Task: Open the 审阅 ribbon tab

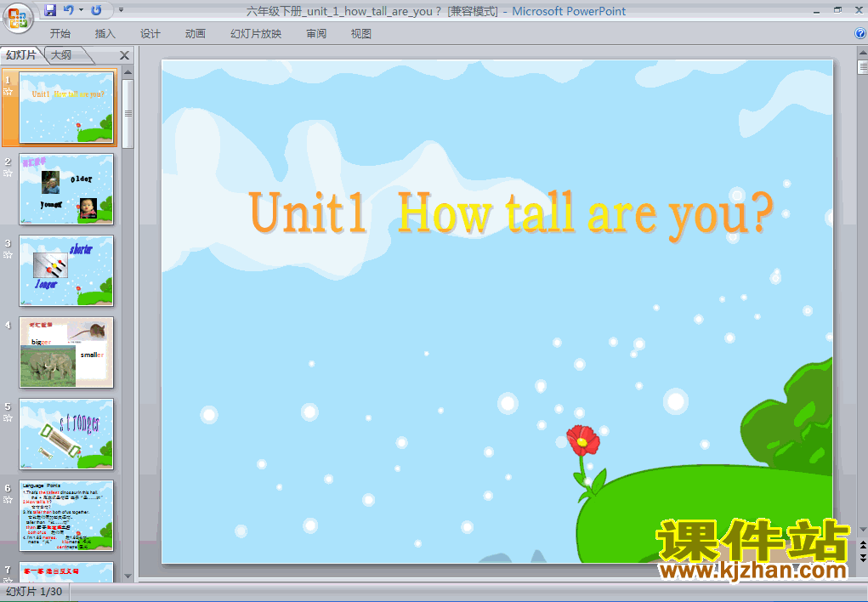Action: coord(316,34)
